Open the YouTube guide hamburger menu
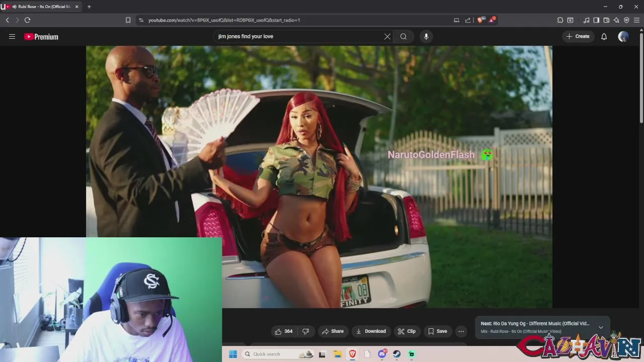The width and height of the screenshot is (644, 362). click(12, 37)
